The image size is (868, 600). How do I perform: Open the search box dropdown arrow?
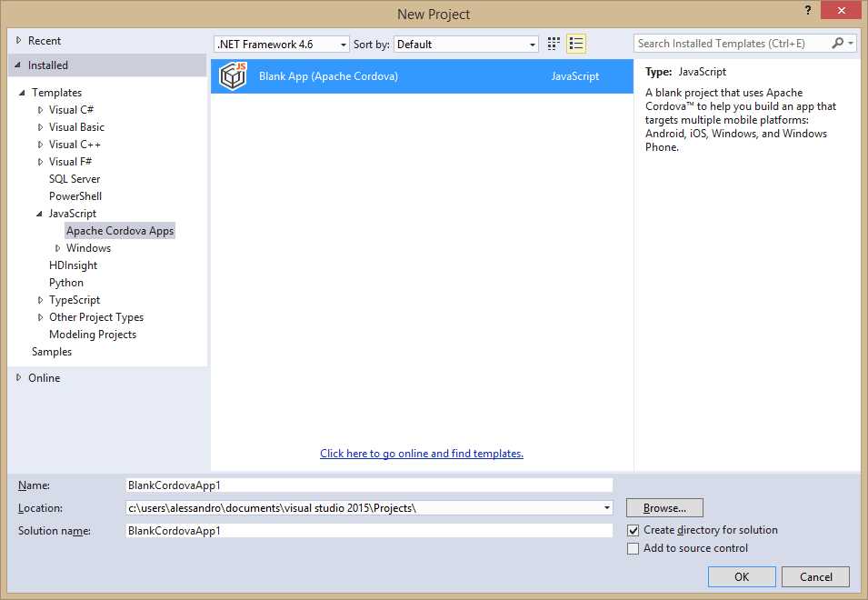tap(851, 43)
